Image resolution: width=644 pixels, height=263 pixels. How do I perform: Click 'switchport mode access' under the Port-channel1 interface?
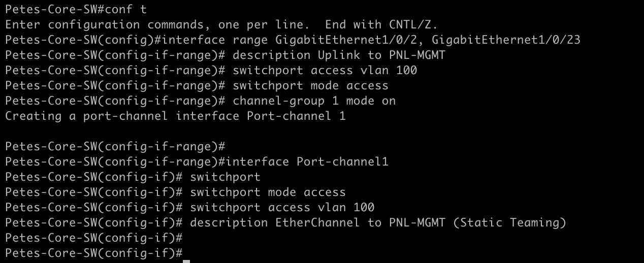pyautogui.click(x=268, y=192)
